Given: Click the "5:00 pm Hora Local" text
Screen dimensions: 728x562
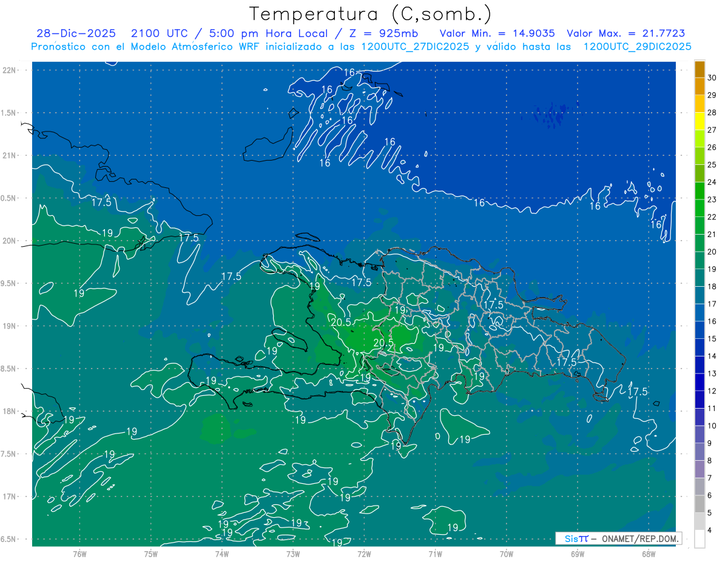Looking at the screenshot, I should coord(269,34).
